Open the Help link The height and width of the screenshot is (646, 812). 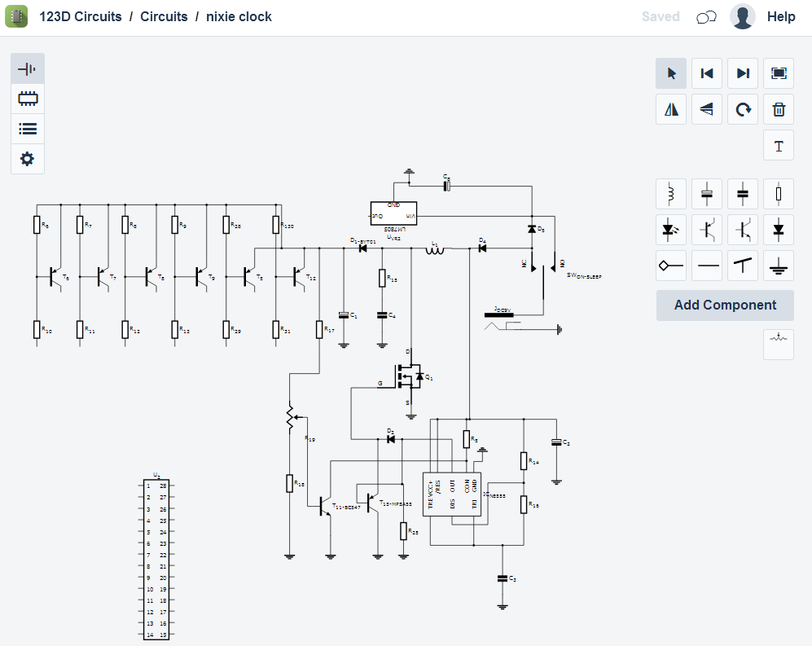(781, 16)
